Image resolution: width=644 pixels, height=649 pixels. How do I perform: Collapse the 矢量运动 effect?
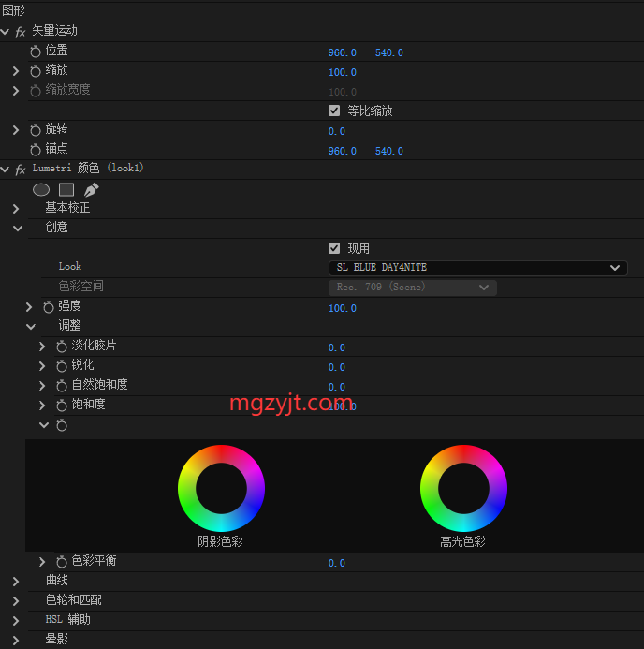[5, 32]
